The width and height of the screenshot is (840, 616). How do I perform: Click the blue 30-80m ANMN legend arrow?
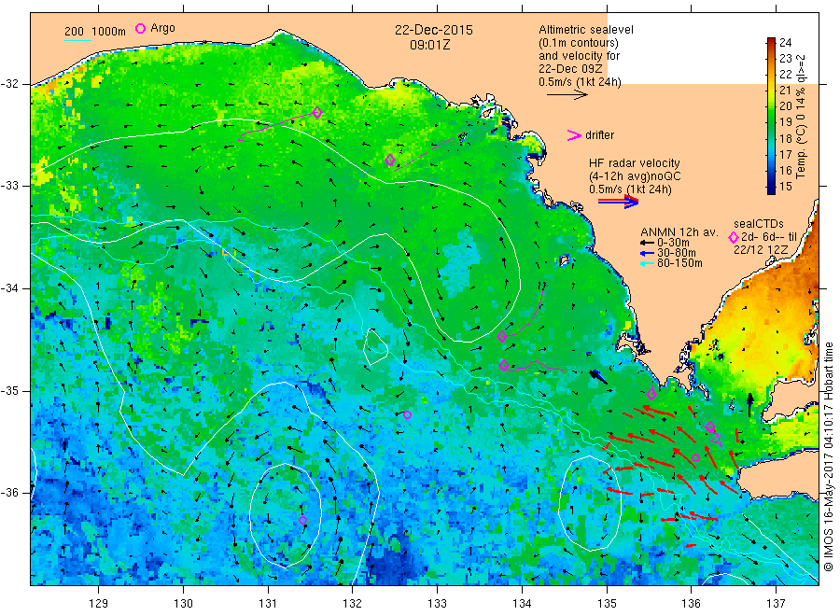647,253
